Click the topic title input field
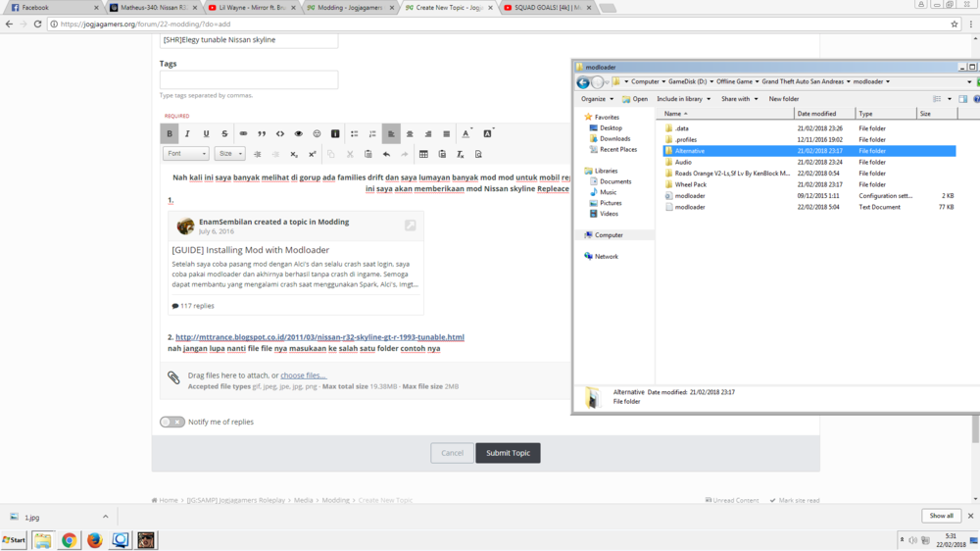 pyautogui.click(x=249, y=40)
